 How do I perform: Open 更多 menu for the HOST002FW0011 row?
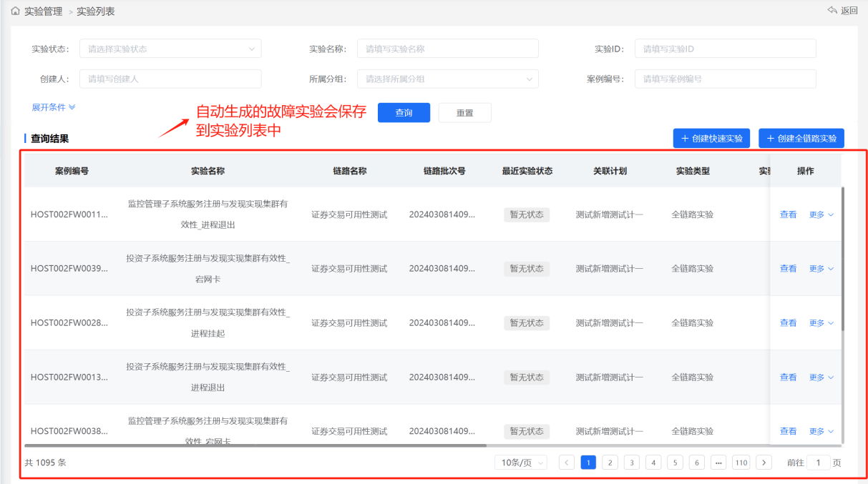[821, 214]
